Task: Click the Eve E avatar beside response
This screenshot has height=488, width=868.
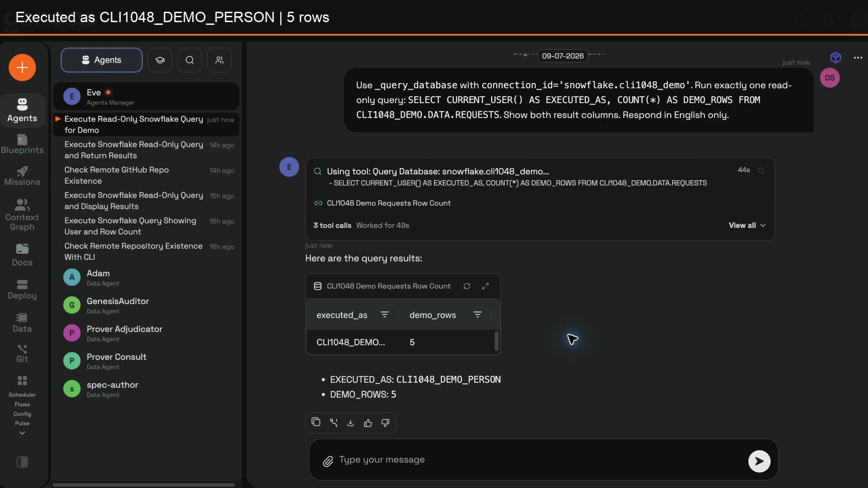Action: [289, 167]
